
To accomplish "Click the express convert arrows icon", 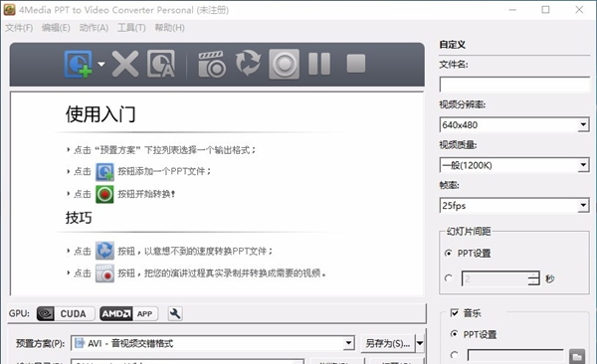I will pyautogui.click(x=248, y=64).
